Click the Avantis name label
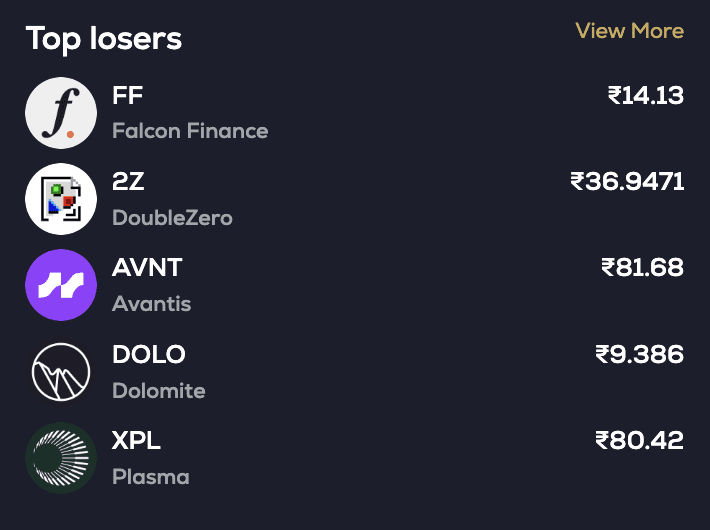 pyautogui.click(x=151, y=303)
